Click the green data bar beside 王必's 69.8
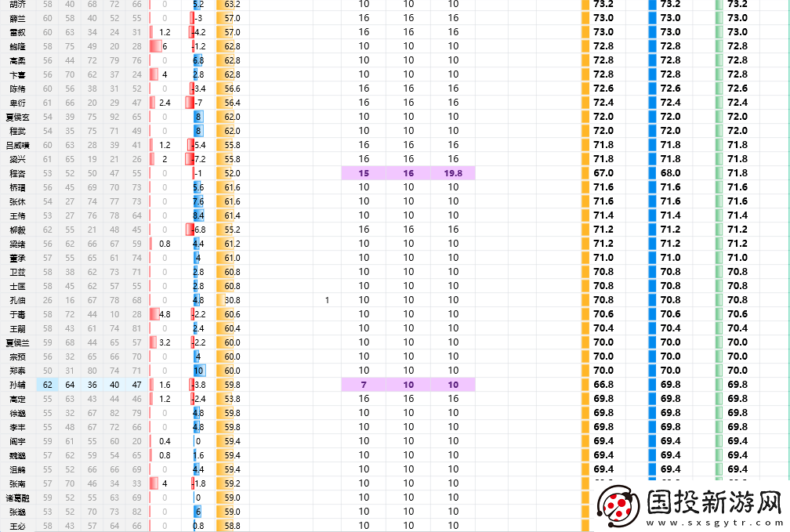Screen dimensions: 790x532 point(720,526)
